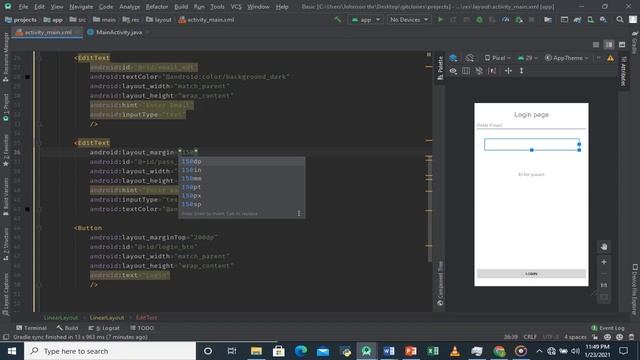The height and width of the screenshot is (360, 640).
Task: Toggle the view options eye icon
Action: pos(453,71)
